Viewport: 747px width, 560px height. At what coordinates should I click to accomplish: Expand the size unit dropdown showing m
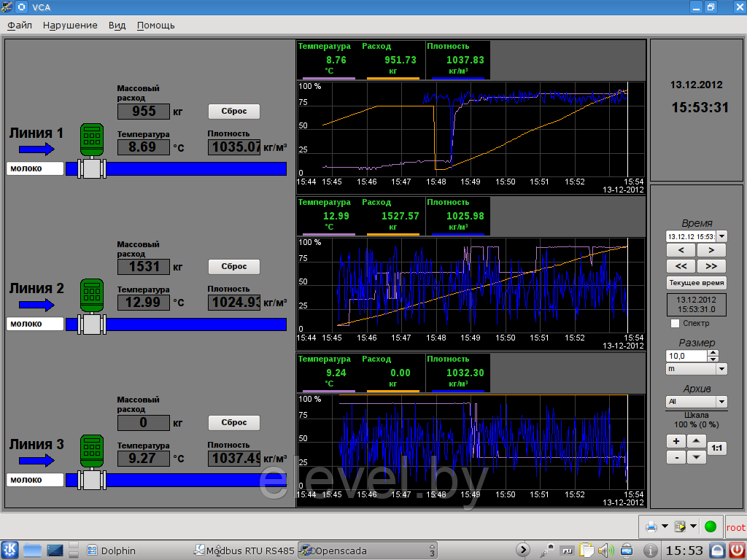coord(722,369)
